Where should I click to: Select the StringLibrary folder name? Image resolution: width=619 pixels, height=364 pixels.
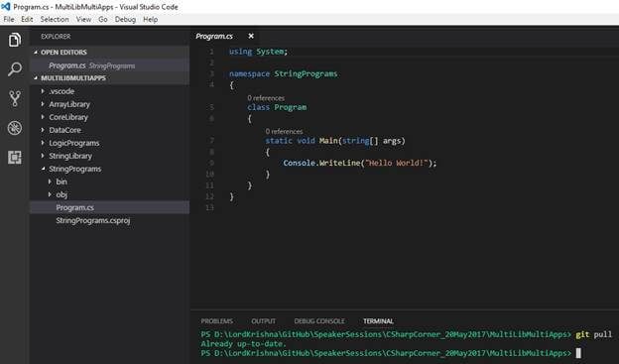pos(70,156)
